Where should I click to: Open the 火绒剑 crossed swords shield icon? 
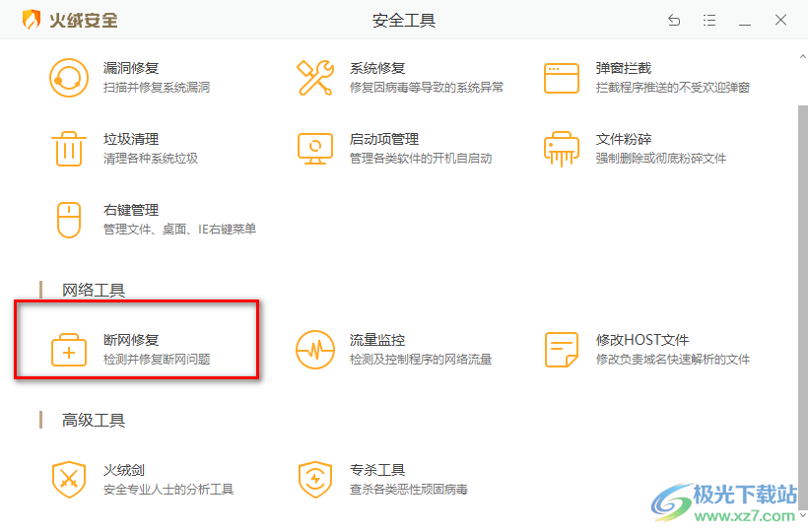69,480
